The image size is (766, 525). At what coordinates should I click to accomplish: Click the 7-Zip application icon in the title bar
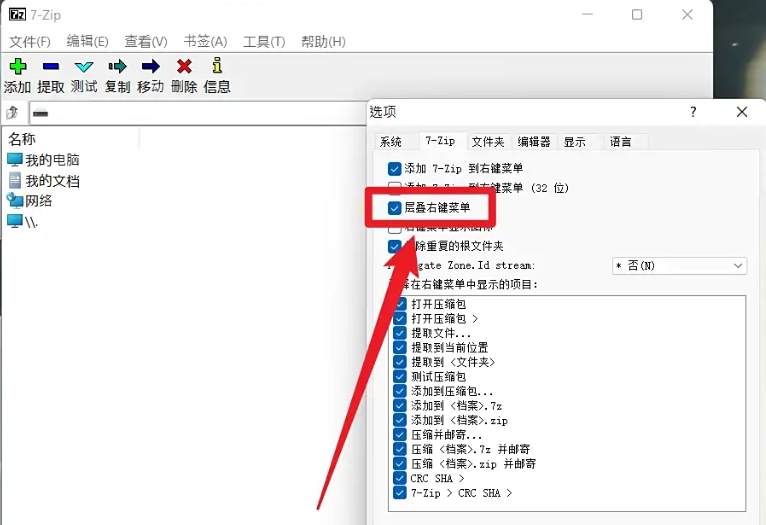click(x=17, y=14)
